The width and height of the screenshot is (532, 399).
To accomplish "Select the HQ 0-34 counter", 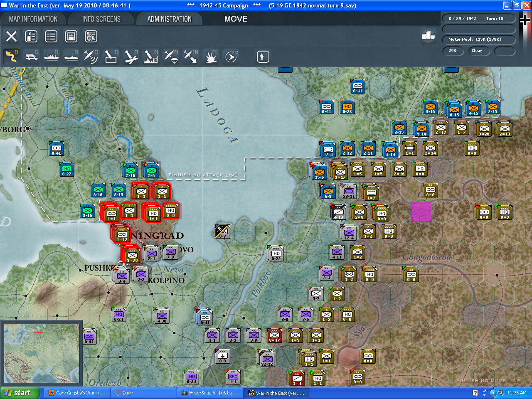I will [x=192, y=377].
